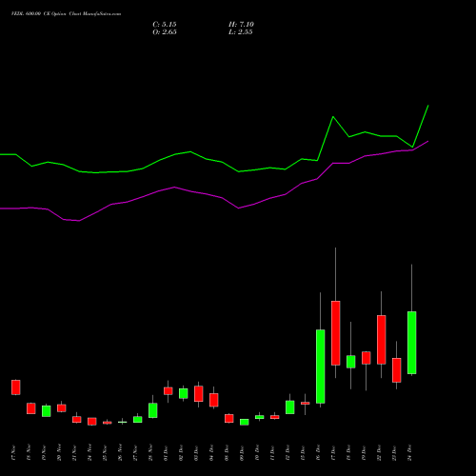Click the '08 Dec' date label
The width and height of the screenshot is (476, 476).
(x=227, y=453)
